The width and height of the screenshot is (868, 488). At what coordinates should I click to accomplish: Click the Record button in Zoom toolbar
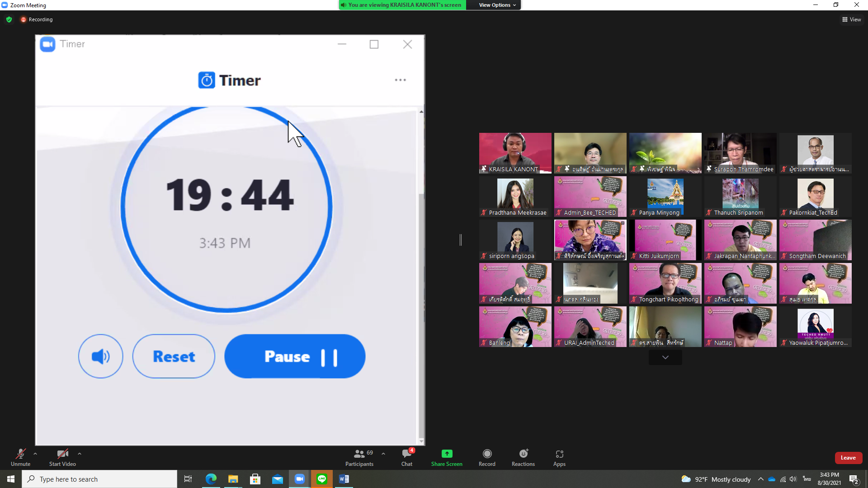(487, 457)
